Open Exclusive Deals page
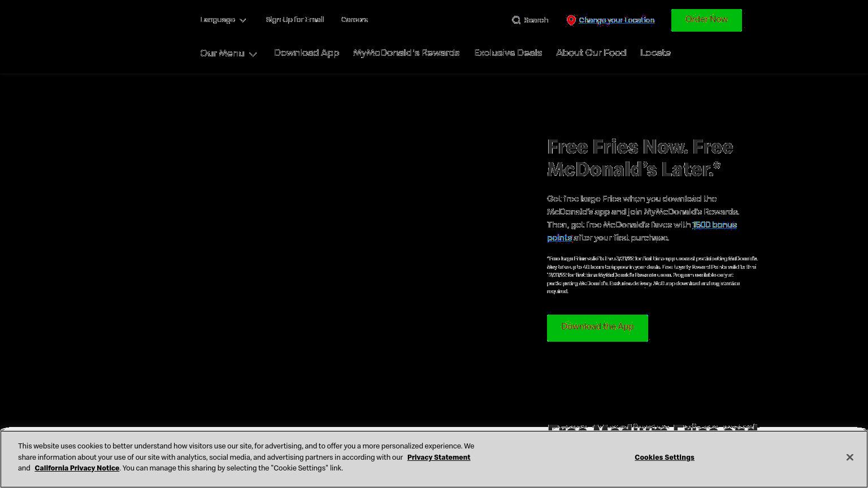Viewport: 868px width, 488px height. click(x=508, y=53)
